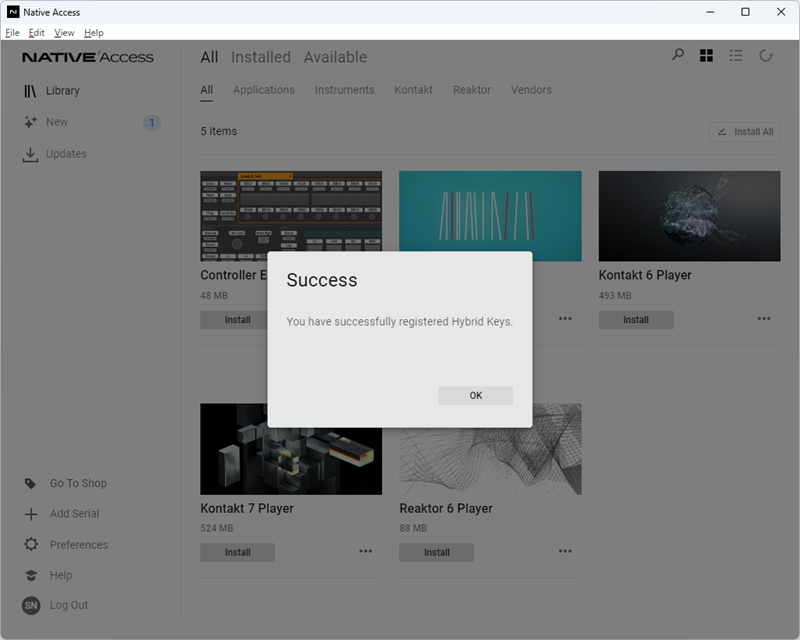
Task: Open the File menu
Action: (12, 33)
